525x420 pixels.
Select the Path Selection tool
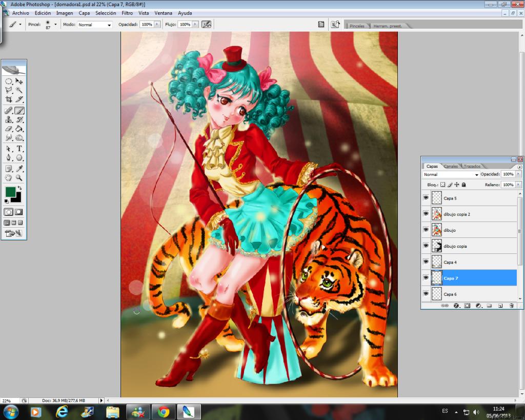tap(9, 149)
